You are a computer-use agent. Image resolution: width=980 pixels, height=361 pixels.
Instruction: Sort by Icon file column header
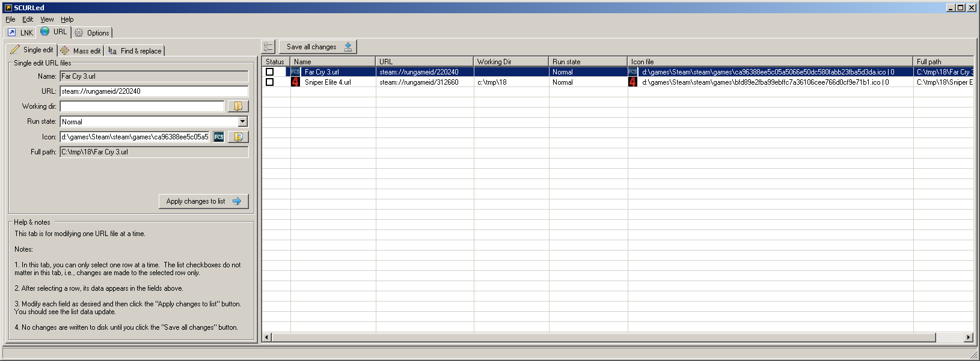point(770,61)
